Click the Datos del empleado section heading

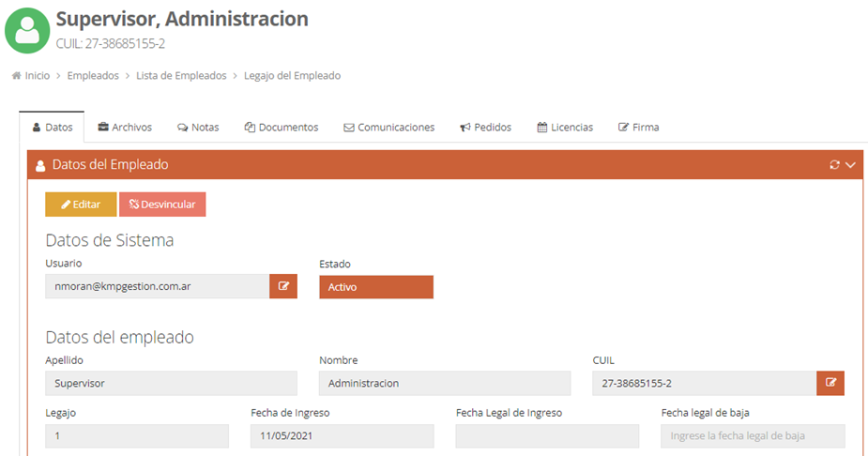tap(119, 337)
